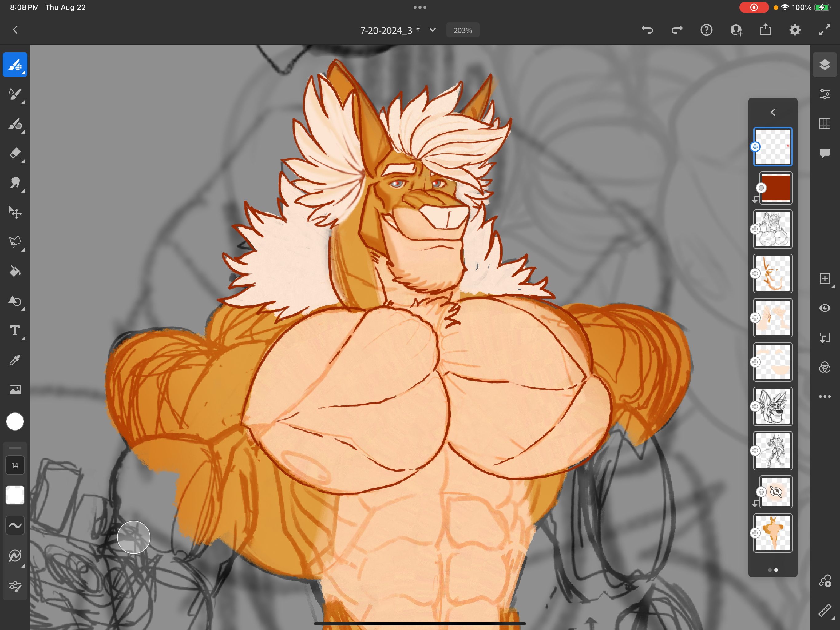The image size is (840, 630).
Task: Collapse the layers strip with chevron
Action: click(773, 113)
